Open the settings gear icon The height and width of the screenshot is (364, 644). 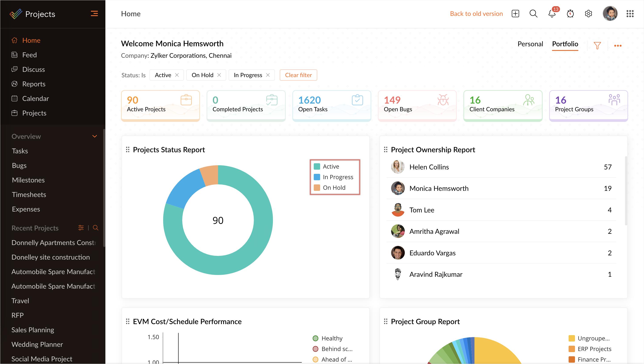588,14
